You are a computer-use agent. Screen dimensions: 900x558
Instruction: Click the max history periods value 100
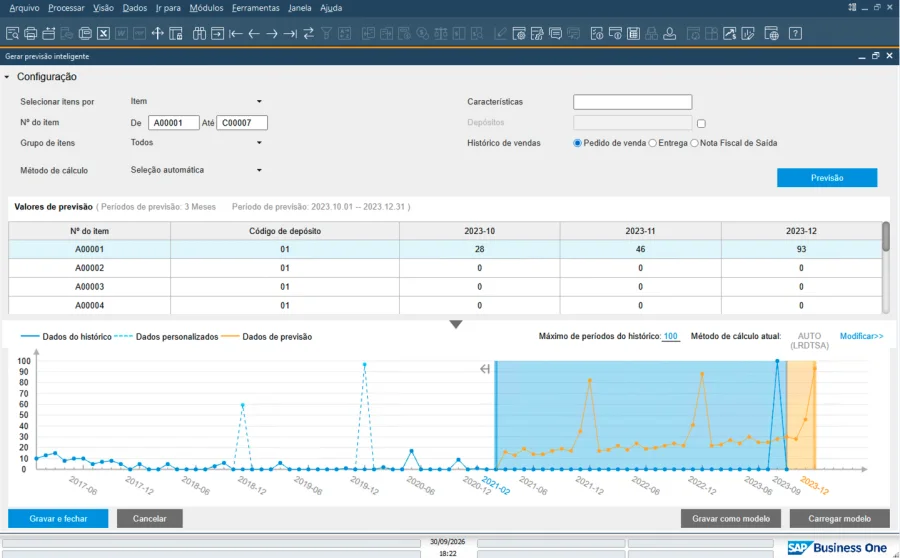click(670, 336)
